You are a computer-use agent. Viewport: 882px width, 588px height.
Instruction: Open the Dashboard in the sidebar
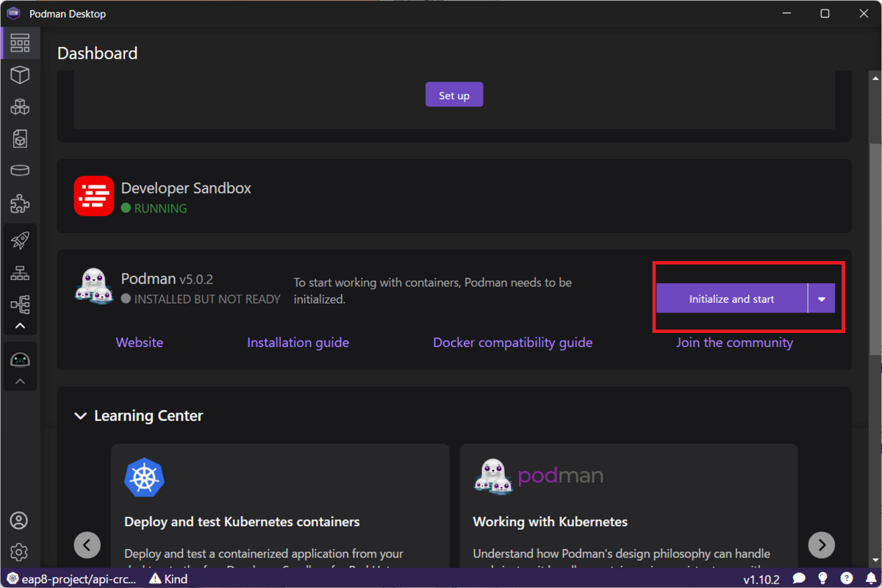click(x=20, y=43)
